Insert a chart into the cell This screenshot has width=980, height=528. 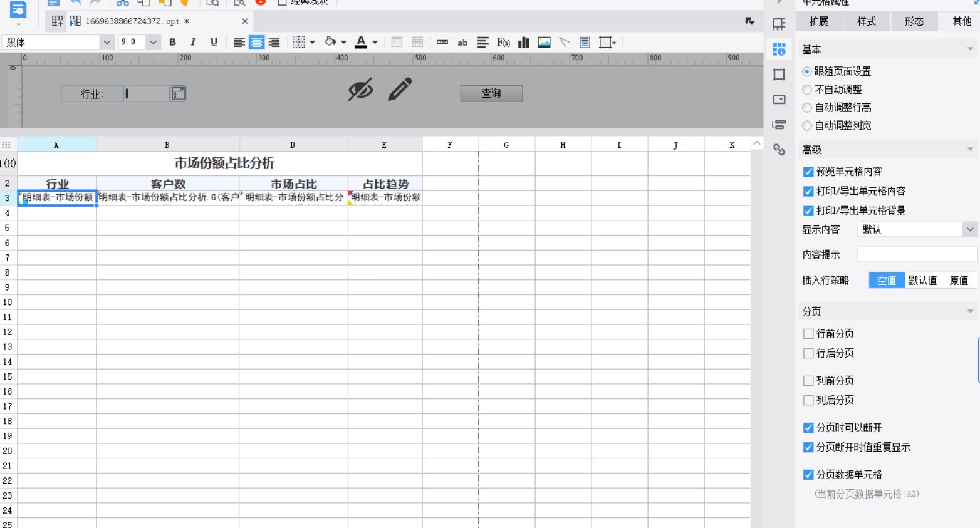(x=524, y=42)
